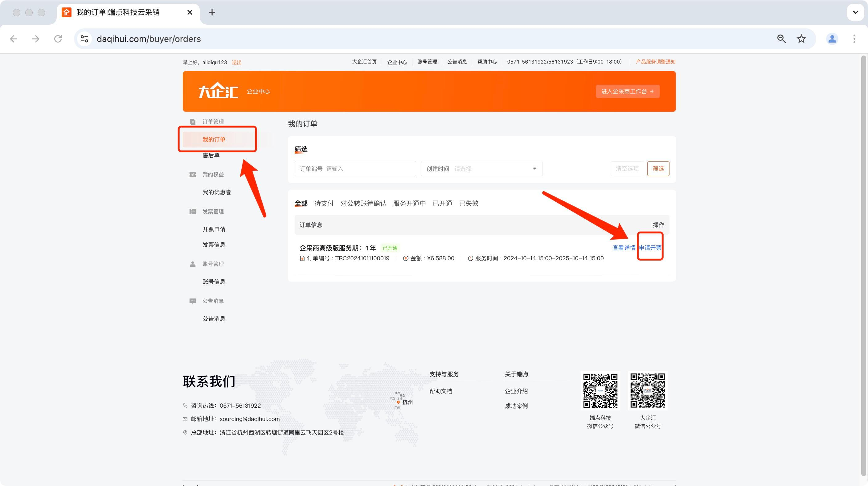
Task: Click 申请开票 for the order
Action: tap(650, 248)
